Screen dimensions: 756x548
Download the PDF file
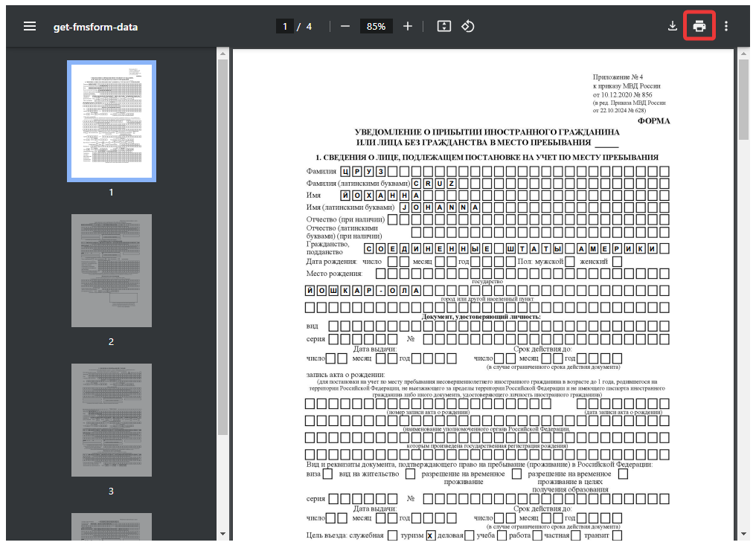(x=672, y=27)
